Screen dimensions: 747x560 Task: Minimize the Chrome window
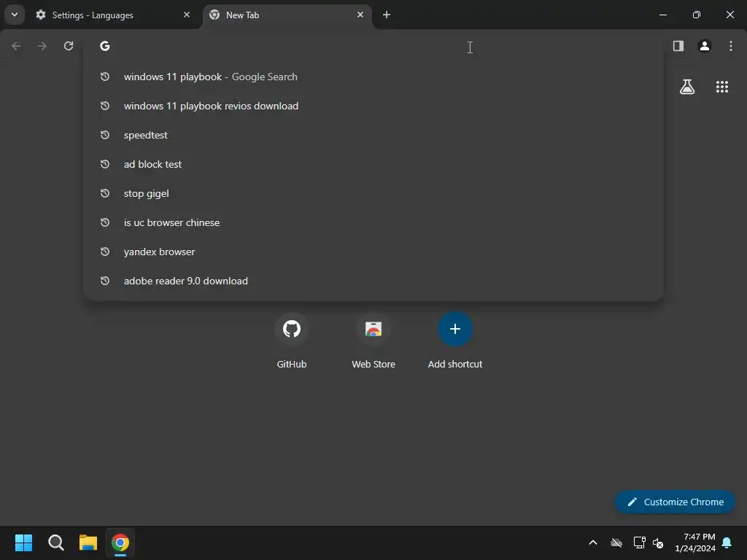pos(662,15)
